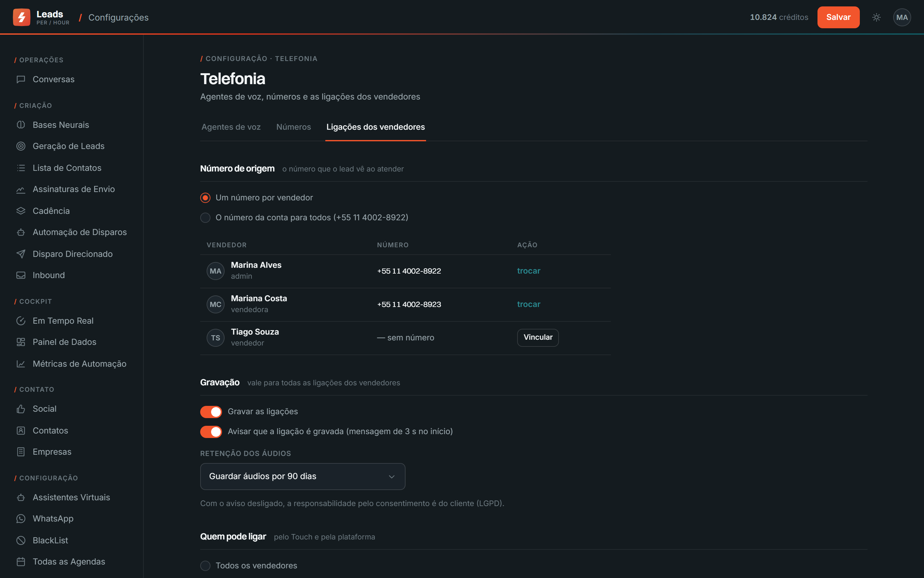Toggle the light theme sun icon
924x578 pixels.
tap(876, 17)
